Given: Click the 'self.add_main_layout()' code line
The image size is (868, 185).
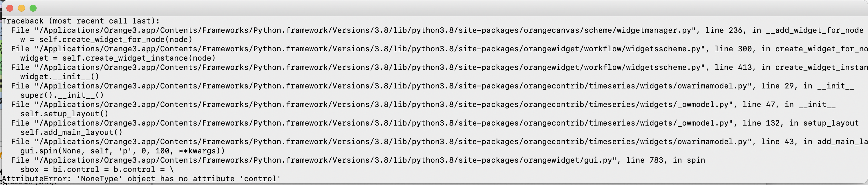Looking at the screenshot, I should 71,132.
